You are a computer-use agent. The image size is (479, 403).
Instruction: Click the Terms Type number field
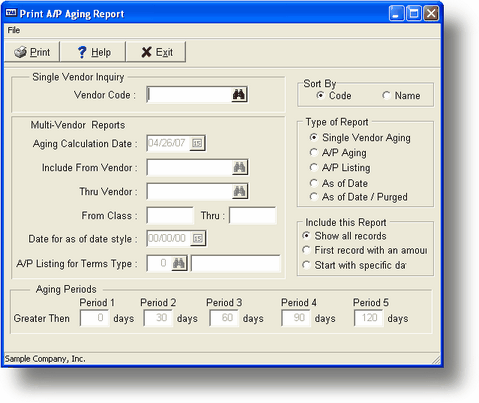point(159,263)
